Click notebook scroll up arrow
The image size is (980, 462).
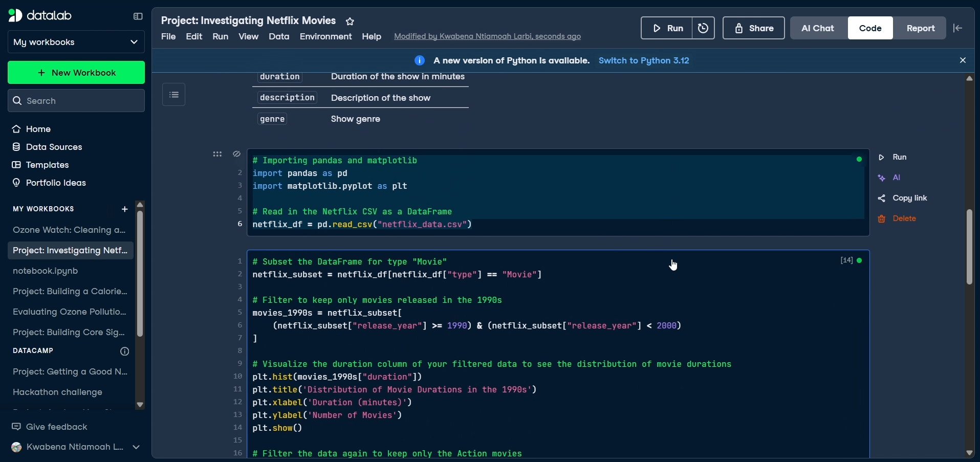[x=970, y=79]
